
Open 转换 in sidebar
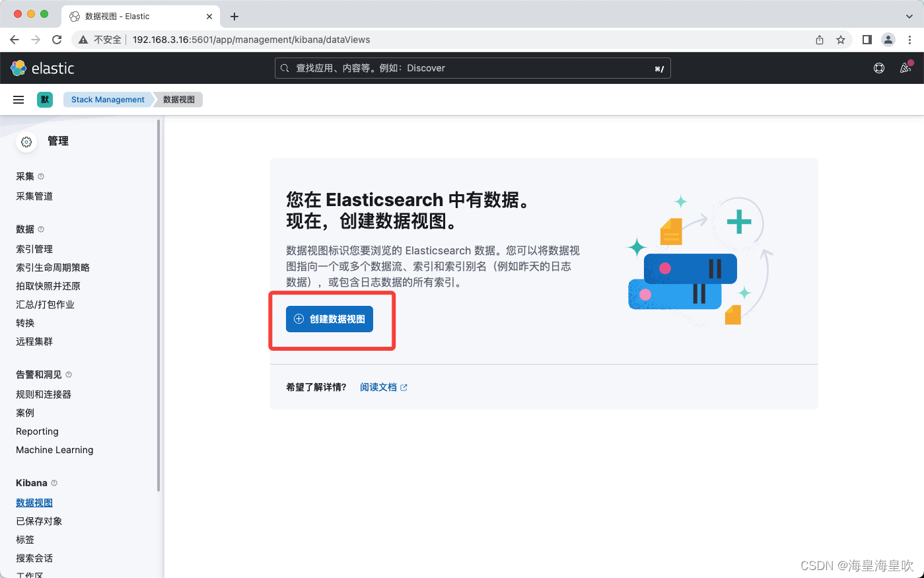coord(25,323)
